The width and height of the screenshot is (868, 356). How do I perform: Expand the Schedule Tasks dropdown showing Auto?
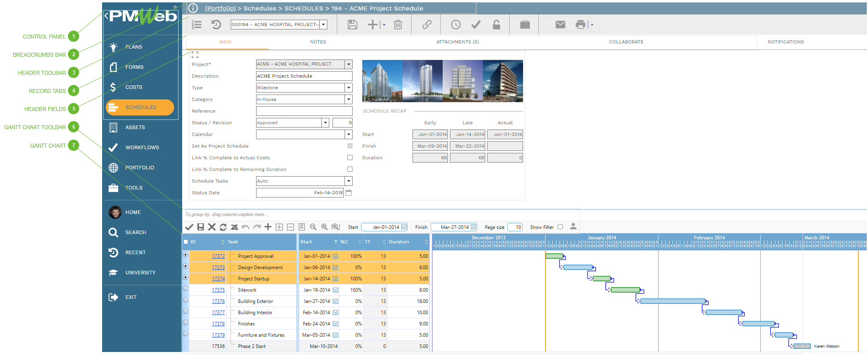tap(349, 181)
